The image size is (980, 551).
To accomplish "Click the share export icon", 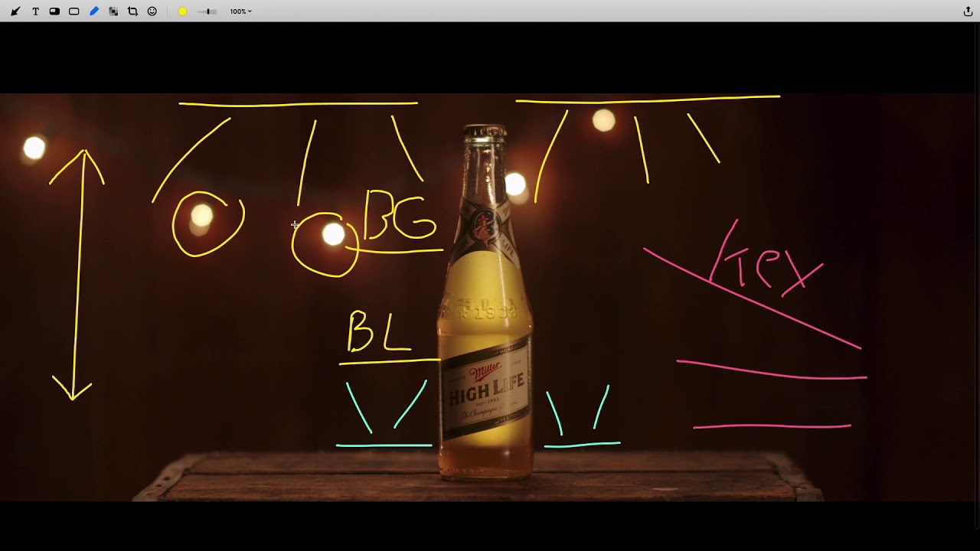I will 968,11.
